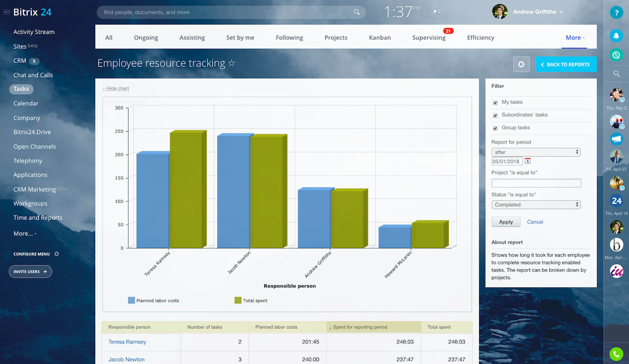
Task: Click the Invite Users button
Action: point(31,272)
